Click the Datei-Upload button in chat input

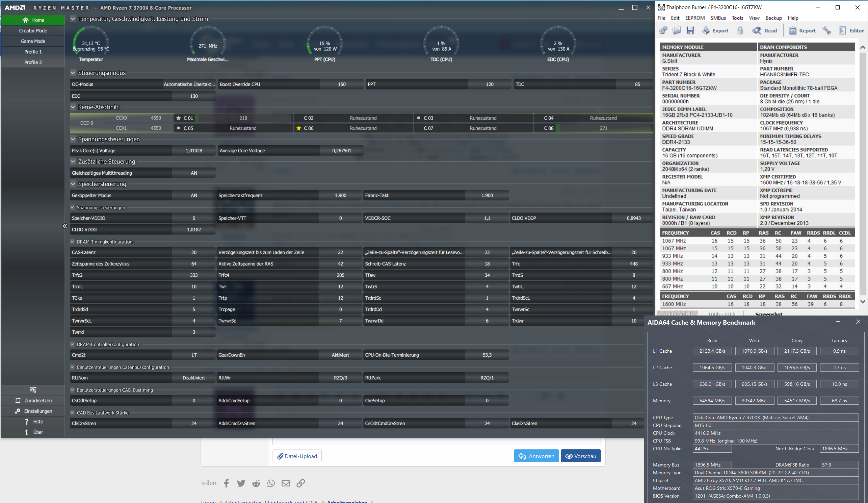pyautogui.click(x=297, y=456)
